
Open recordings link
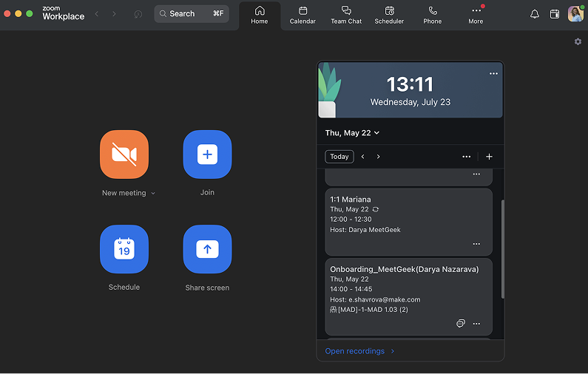coord(359,352)
